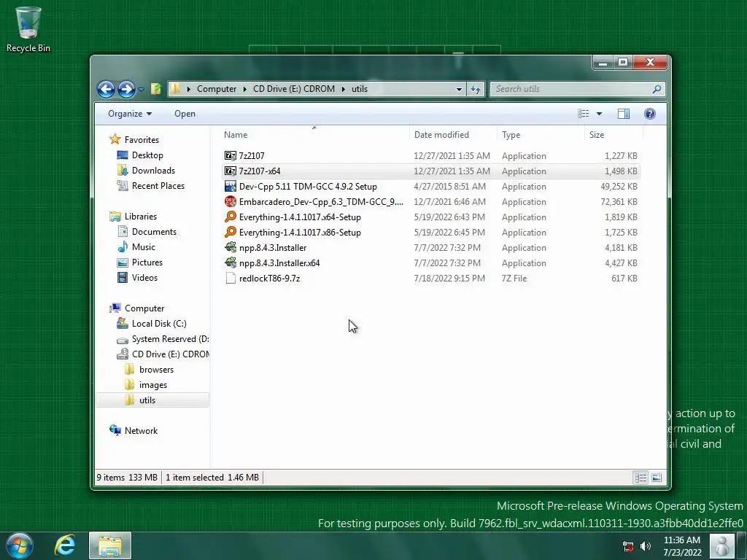747x560 pixels.
Task: Open the More options view dropdown arrow
Action: 600,114
